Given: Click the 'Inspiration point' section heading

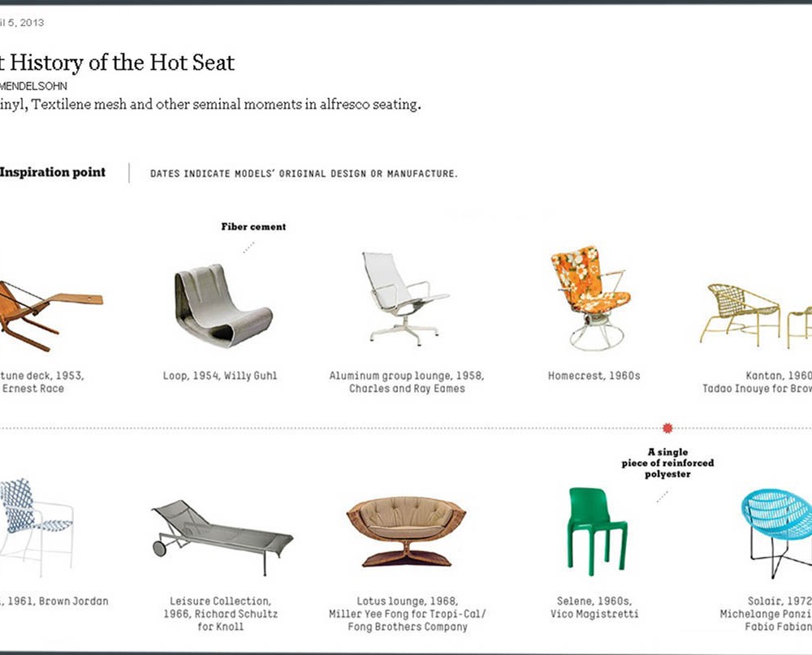Looking at the screenshot, I should pos(53,172).
